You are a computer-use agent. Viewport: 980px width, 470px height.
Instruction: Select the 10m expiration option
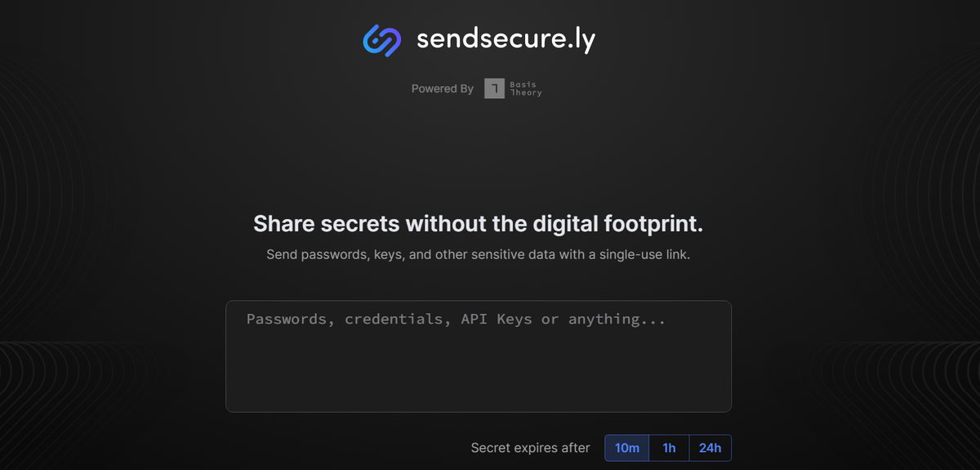tap(627, 448)
